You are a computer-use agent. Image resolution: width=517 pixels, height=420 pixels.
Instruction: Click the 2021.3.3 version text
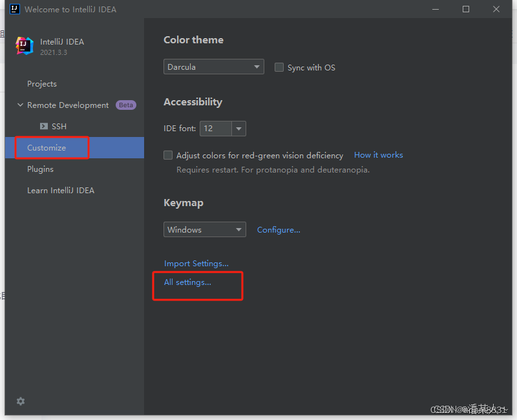[54, 52]
